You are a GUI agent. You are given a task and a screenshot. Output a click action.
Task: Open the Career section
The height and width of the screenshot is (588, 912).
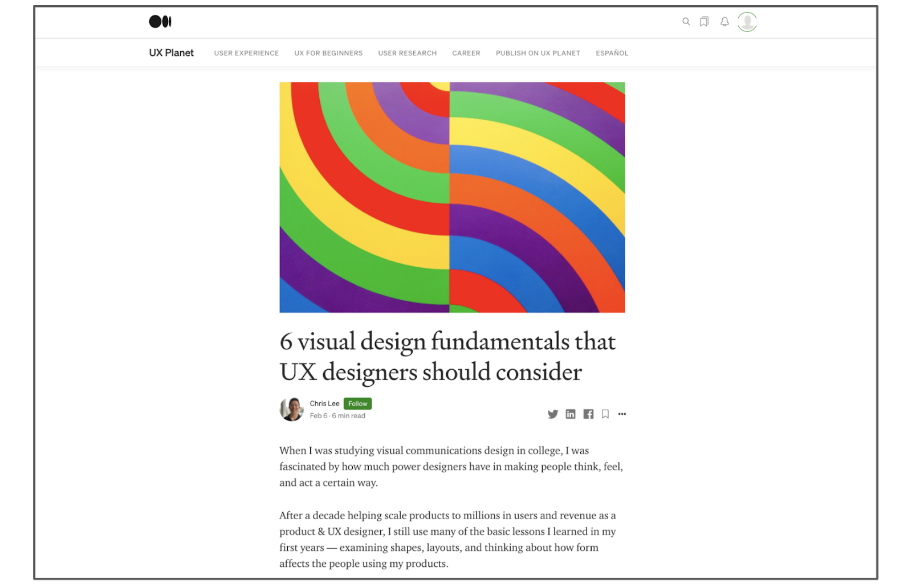pos(466,53)
